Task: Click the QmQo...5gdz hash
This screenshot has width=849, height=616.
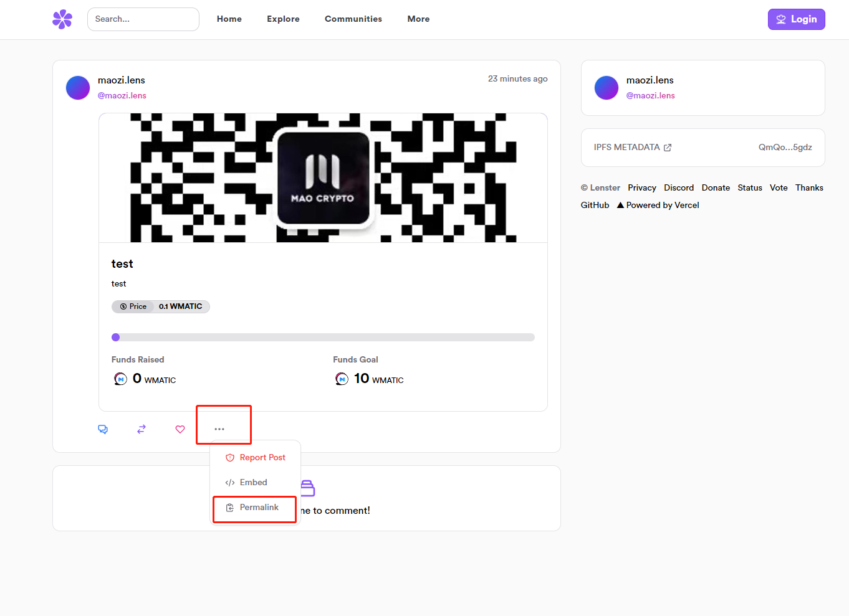Action: [x=785, y=148]
